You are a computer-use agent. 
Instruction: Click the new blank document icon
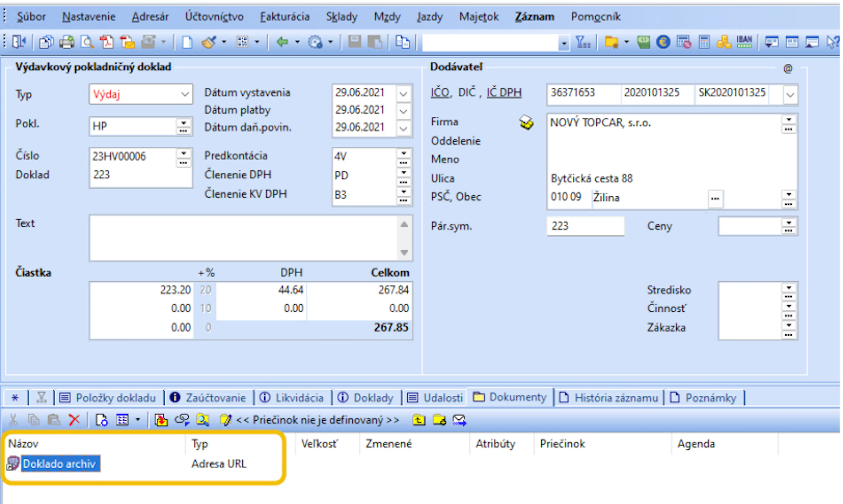tap(187, 43)
